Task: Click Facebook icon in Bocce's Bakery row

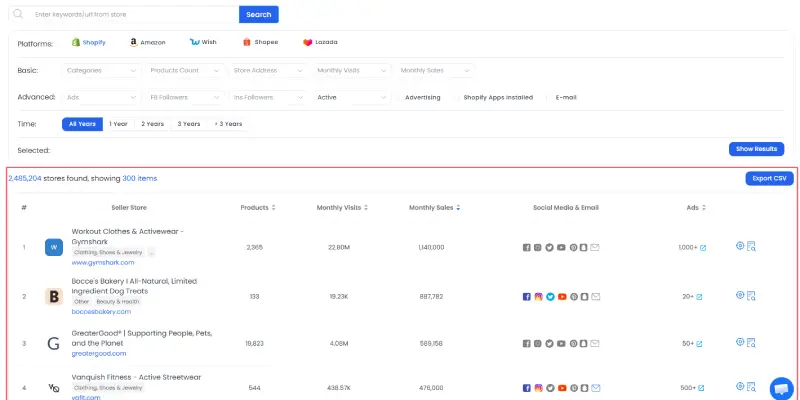Action: [527, 296]
